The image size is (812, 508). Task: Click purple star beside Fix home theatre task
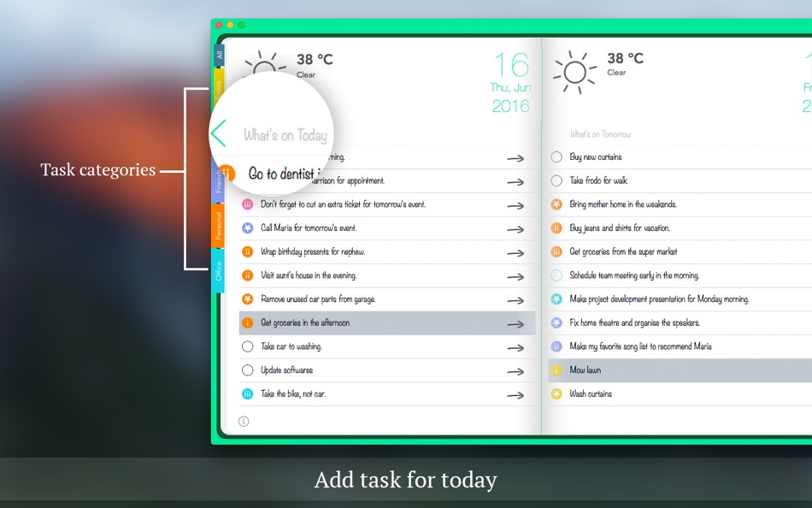coord(556,322)
